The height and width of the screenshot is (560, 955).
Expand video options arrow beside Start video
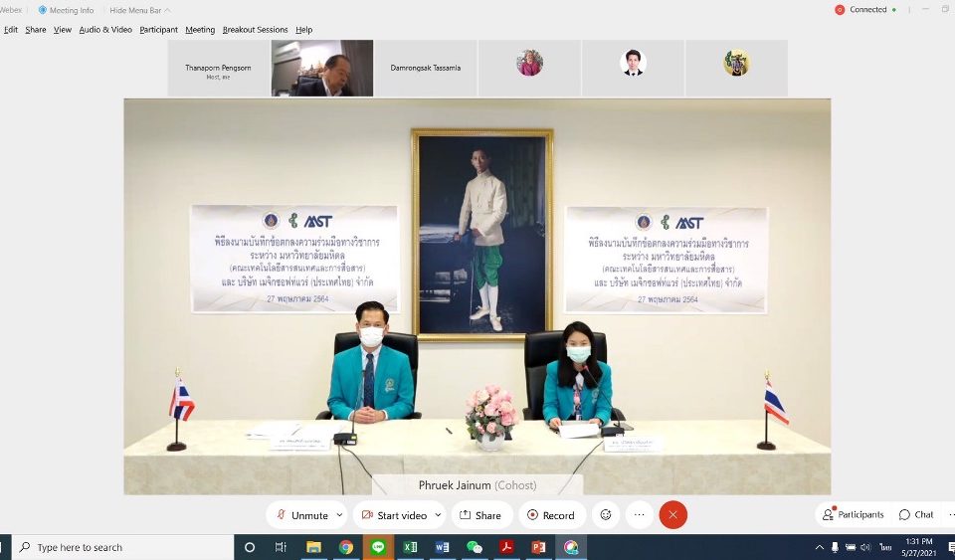coord(438,515)
